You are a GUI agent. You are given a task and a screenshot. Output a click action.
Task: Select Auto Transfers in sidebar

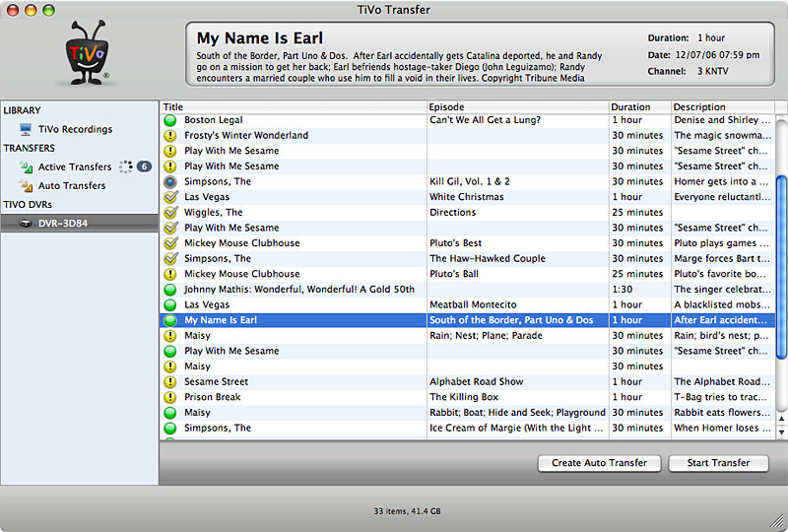72,186
